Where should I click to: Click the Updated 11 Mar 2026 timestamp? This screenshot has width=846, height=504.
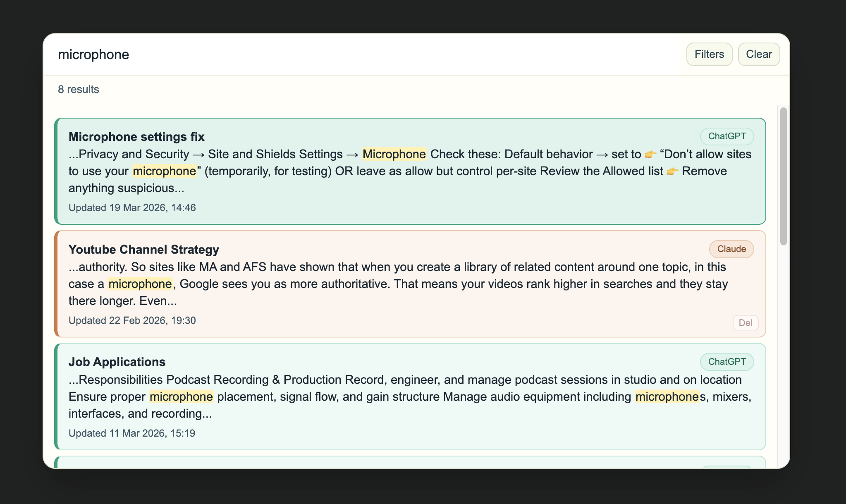point(131,433)
